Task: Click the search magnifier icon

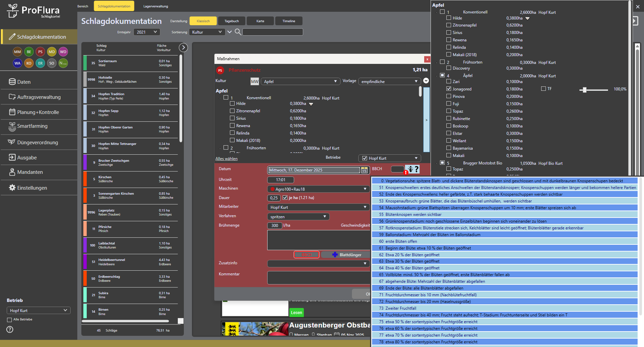Action: pos(238,32)
